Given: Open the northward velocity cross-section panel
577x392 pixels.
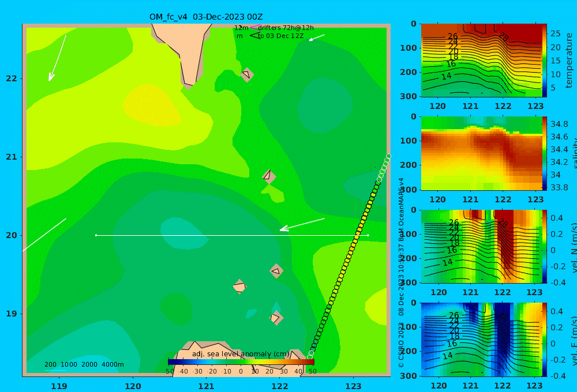Looking at the screenshot, I should [x=481, y=246].
